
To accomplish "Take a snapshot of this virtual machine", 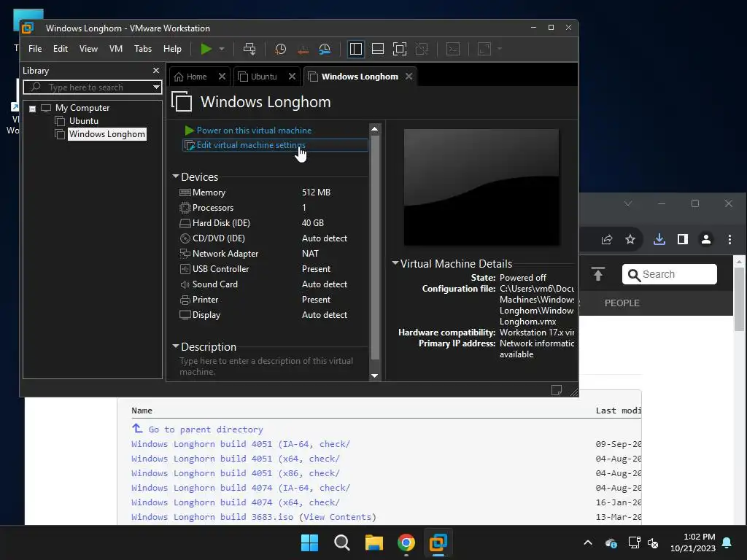I will click(x=280, y=49).
